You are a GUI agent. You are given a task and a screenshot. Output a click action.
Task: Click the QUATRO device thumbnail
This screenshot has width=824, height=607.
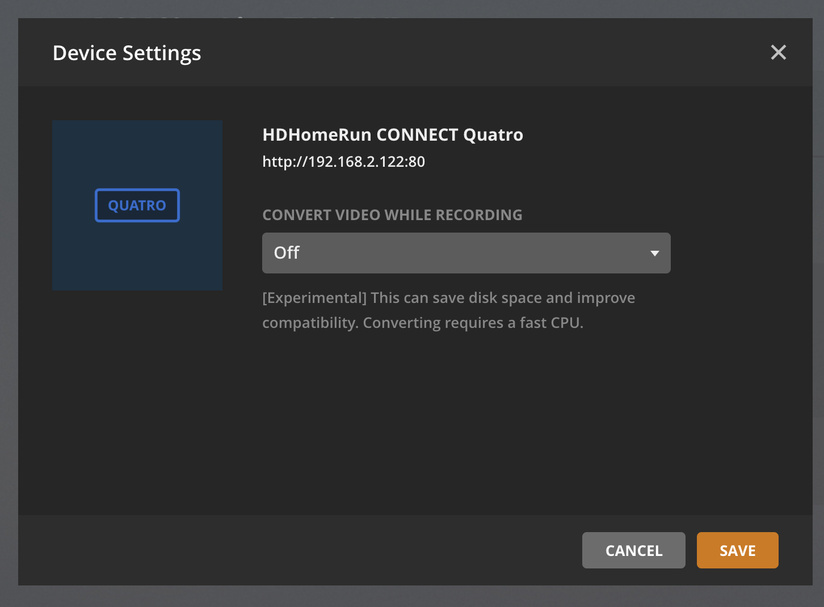(x=137, y=205)
